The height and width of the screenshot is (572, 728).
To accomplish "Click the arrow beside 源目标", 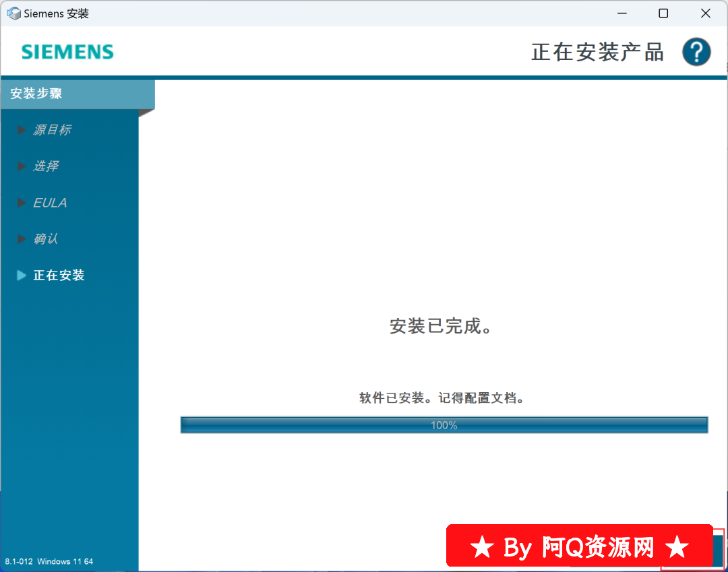I will coord(21,130).
